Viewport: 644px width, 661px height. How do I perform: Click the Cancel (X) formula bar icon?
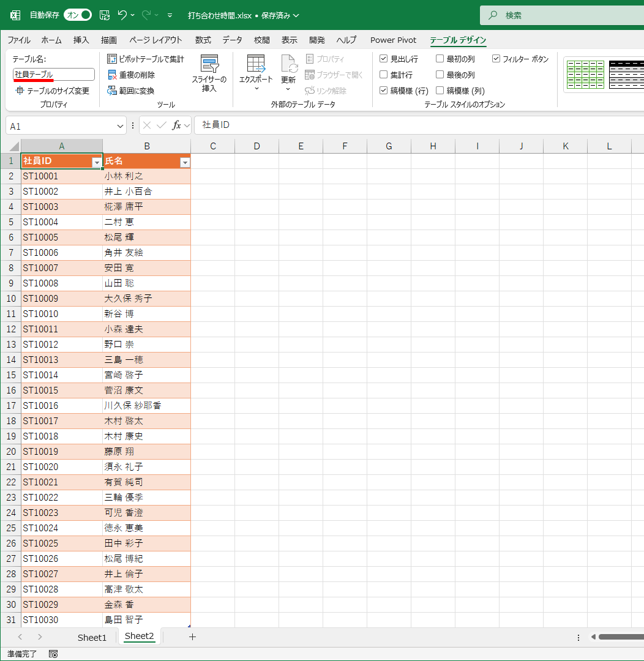click(147, 125)
